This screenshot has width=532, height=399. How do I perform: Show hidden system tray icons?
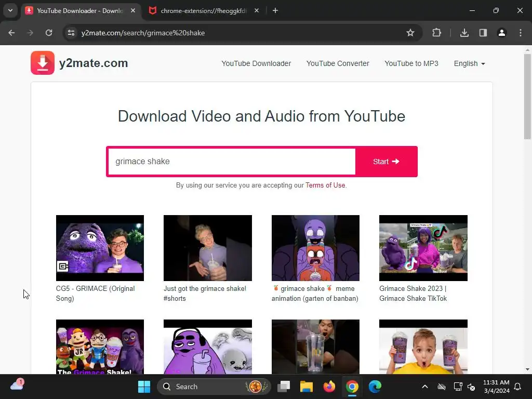(425, 387)
